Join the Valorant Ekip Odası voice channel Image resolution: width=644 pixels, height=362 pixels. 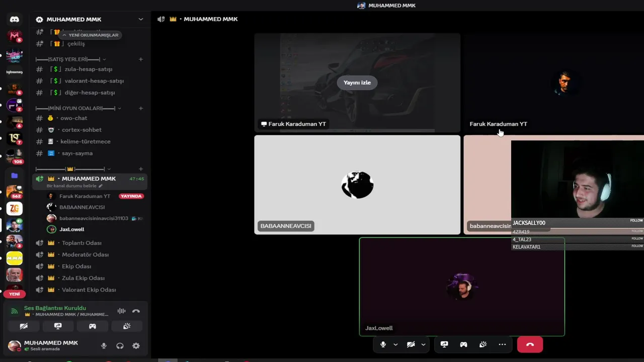point(90,290)
